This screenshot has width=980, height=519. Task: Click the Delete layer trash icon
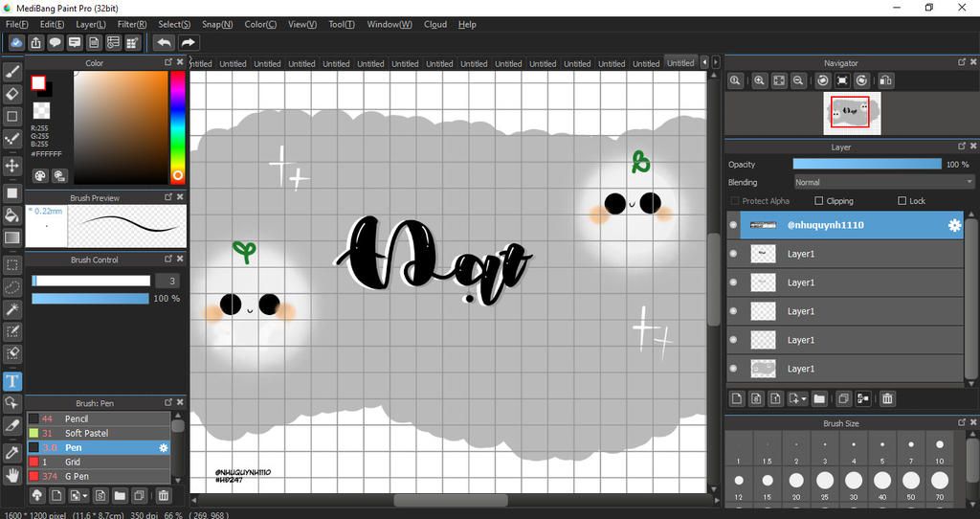pos(887,399)
